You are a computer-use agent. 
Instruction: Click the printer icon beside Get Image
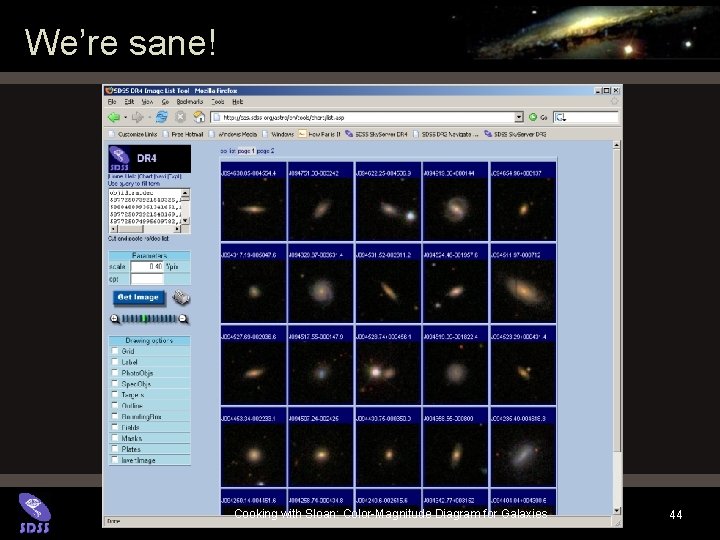[181, 298]
